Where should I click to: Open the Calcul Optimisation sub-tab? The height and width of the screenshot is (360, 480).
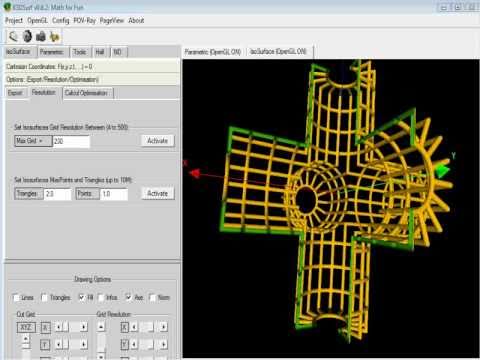point(87,93)
